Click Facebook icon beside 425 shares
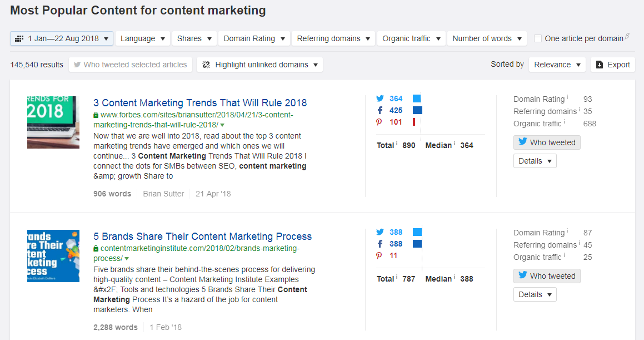 tap(380, 110)
